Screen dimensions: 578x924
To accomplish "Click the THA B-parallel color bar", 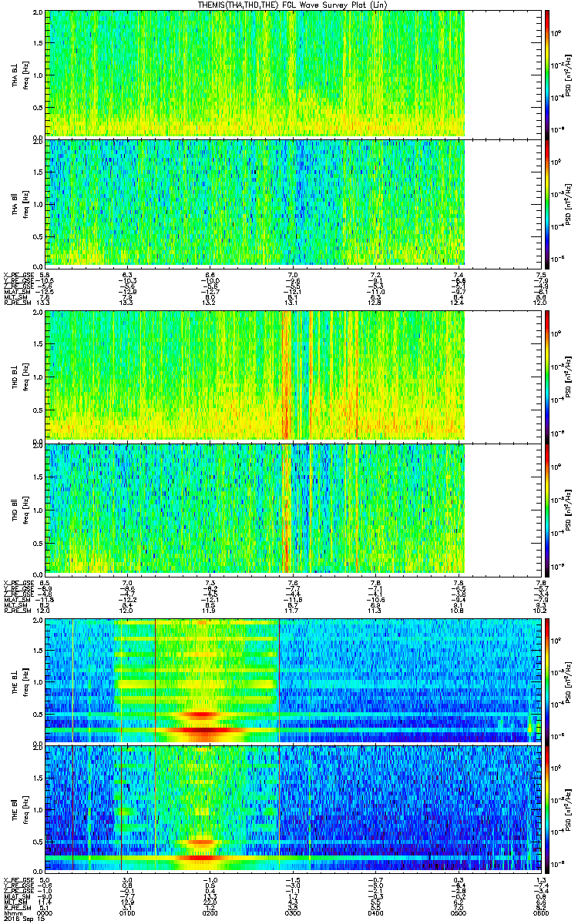I will pos(547,203).
